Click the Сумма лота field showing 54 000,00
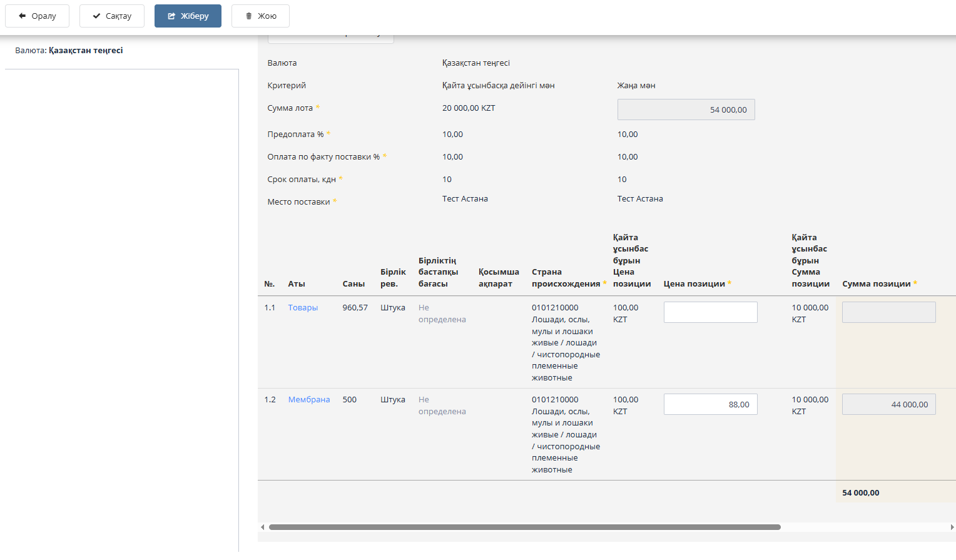 coord(686,109)
